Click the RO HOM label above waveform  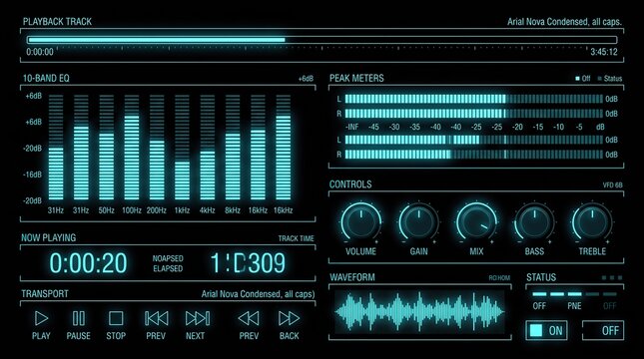tap(499, 278)
